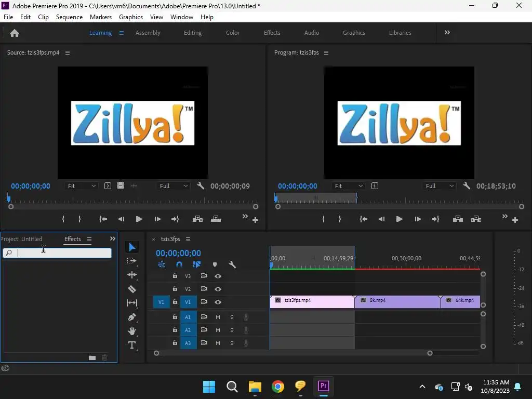Open Program monitor Fit zoom dropdown
The image size is (532, 399).
(x=349, y=186)
